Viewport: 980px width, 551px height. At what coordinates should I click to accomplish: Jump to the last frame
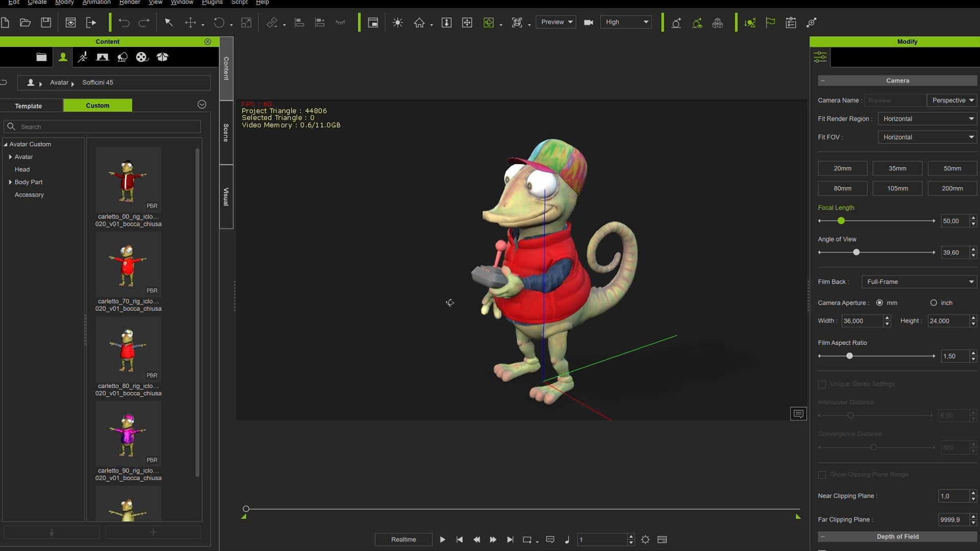[510, 539]
